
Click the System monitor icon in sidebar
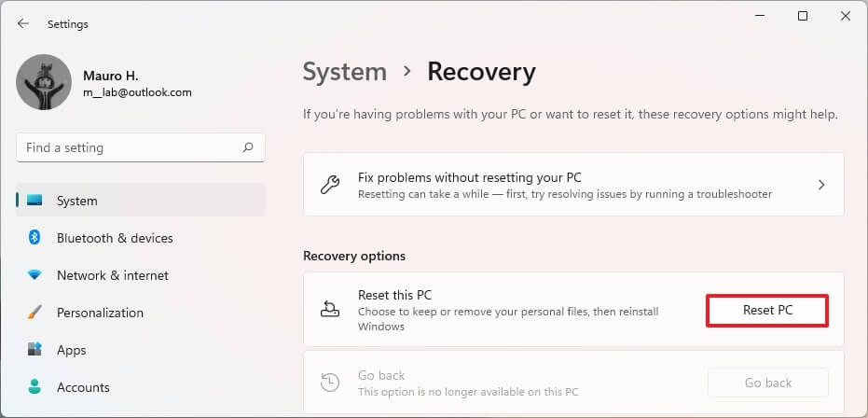[34, 201]
